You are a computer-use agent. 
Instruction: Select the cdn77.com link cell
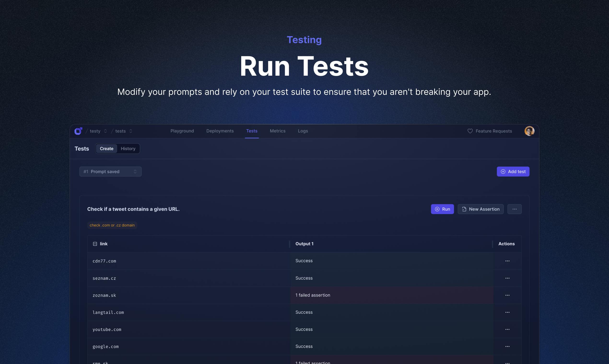point(189,261)
